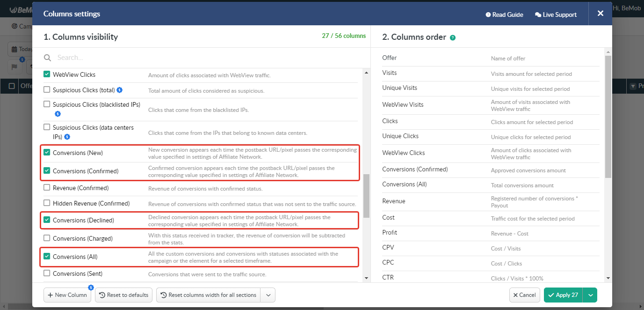
Task: Enable the Revenue (Confirmed) column
Action: click(46, 187)
